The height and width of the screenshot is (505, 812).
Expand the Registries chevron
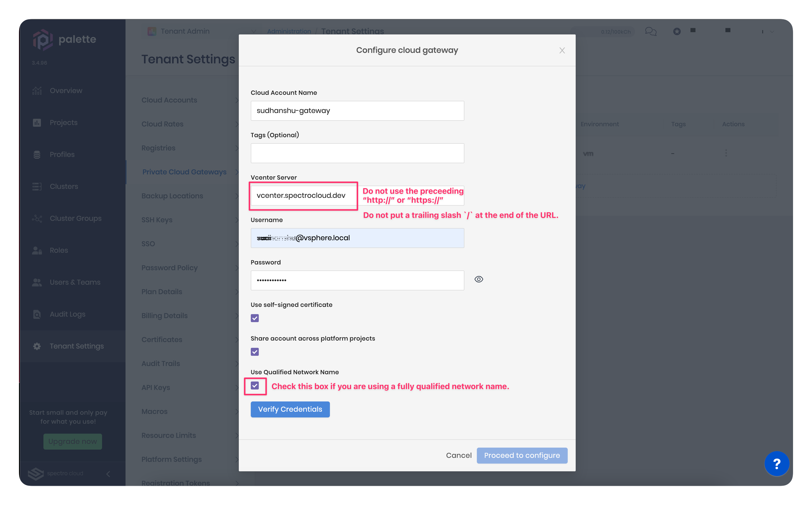tap(237, 148)
